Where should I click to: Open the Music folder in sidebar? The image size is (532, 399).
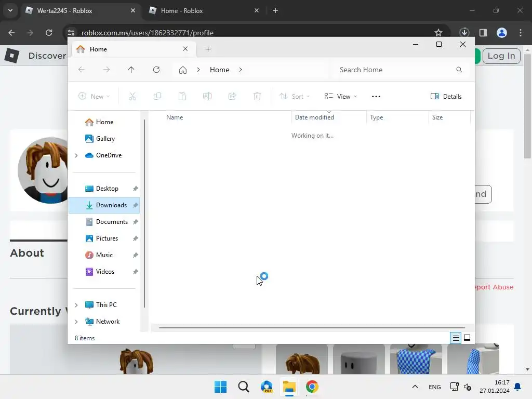[x=104, y=255]
